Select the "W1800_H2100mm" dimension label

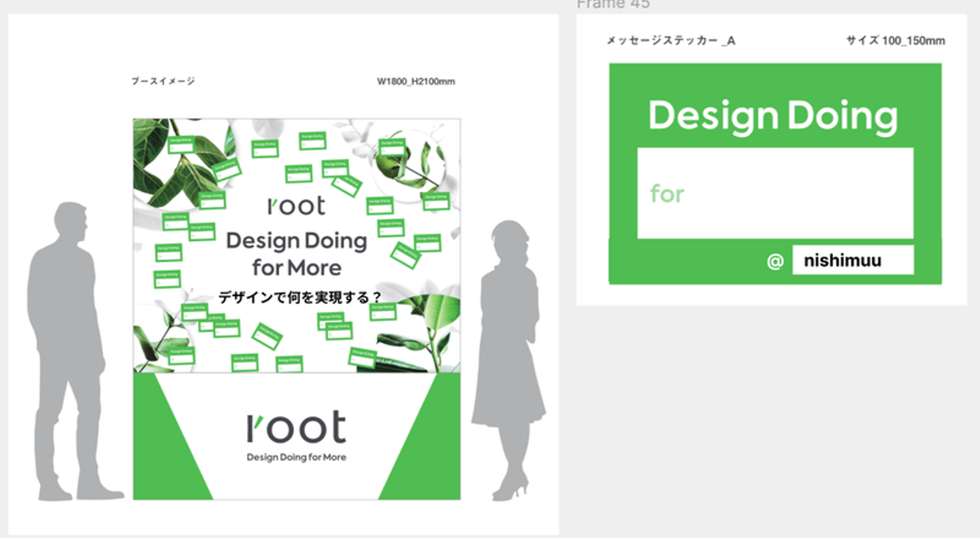coord(416,82)
